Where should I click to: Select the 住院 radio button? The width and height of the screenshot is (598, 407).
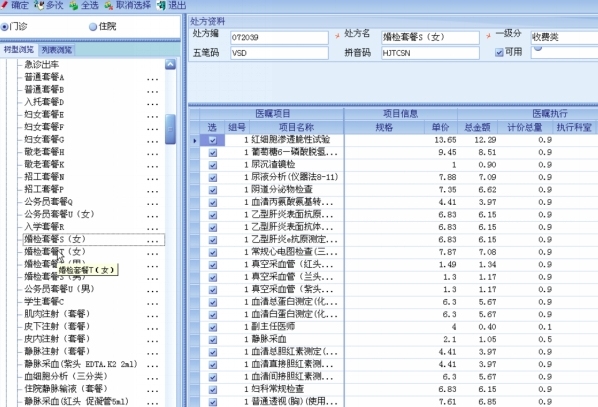pos(93,27)
